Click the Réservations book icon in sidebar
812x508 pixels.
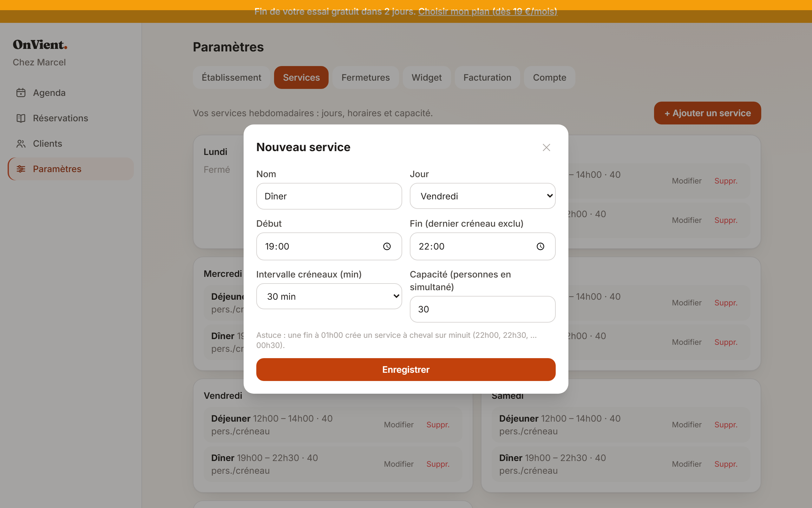pyautogui.click(x=21, y=118)
